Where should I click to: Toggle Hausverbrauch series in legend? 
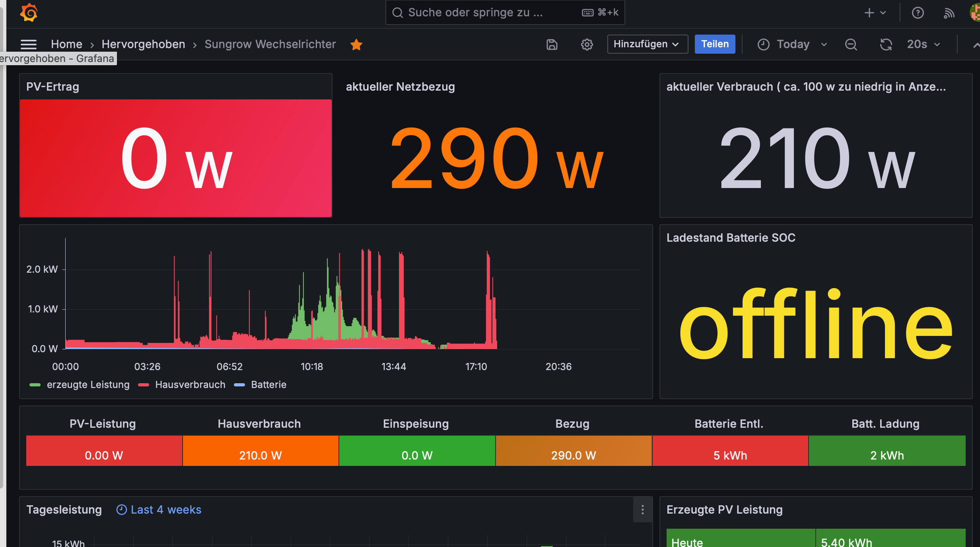[x=190, y=384]
